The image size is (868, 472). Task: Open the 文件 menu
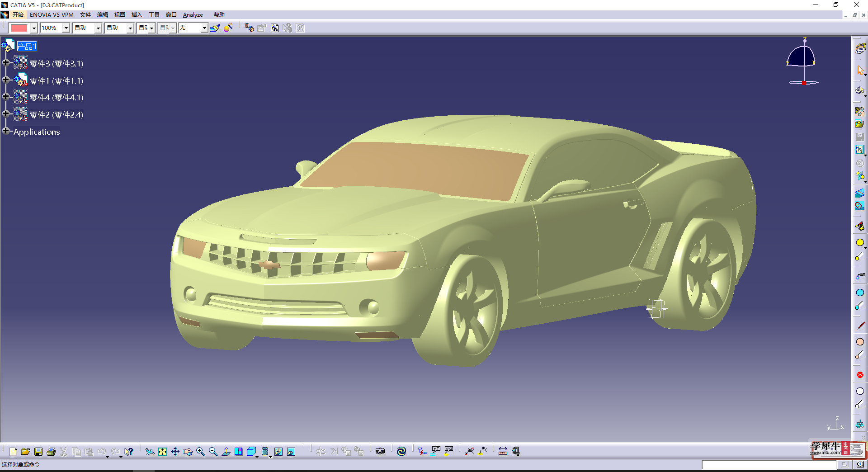(x=85, y=15)
